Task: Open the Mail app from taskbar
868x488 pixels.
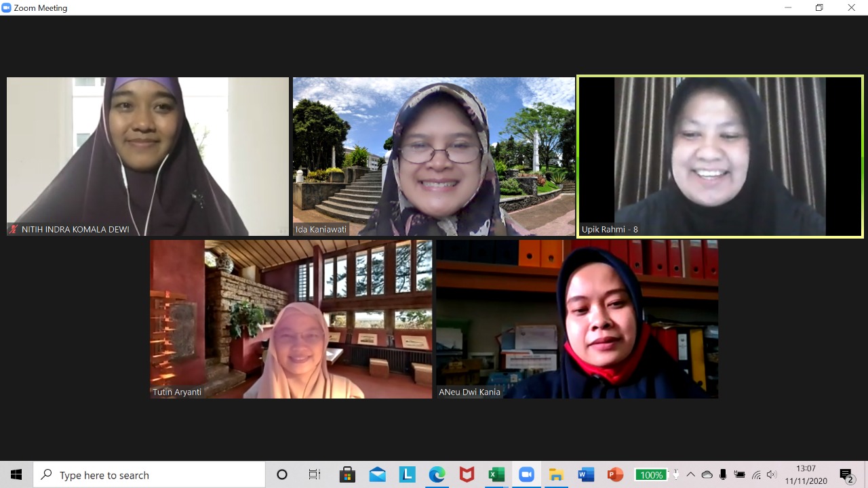Action: [378, 475]
